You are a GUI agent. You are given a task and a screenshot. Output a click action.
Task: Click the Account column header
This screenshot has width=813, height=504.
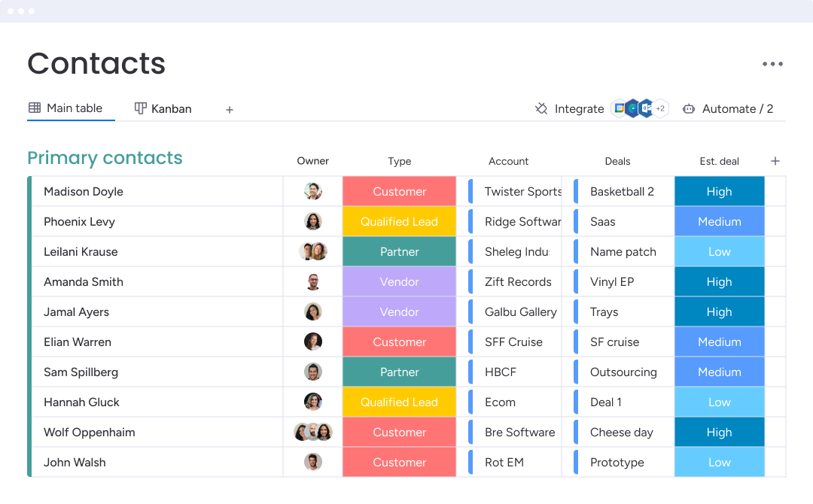508,161
